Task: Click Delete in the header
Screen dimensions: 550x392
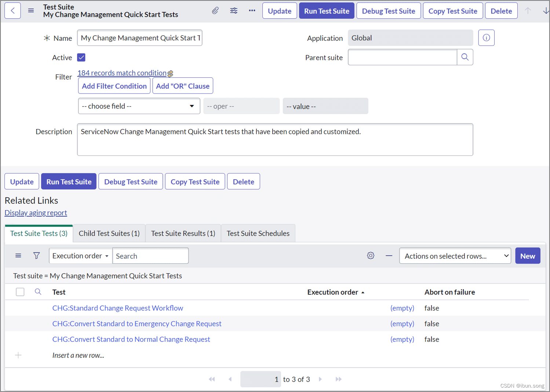Action: 501,11
